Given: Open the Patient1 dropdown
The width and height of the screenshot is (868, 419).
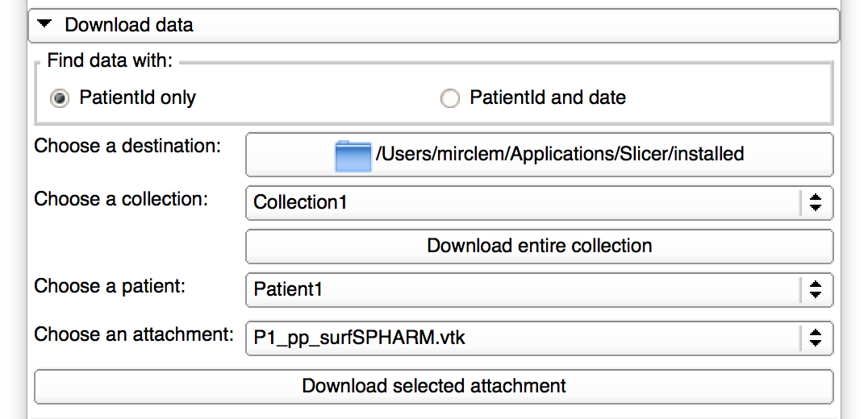Looking at the screenshot, I should 524,289.
